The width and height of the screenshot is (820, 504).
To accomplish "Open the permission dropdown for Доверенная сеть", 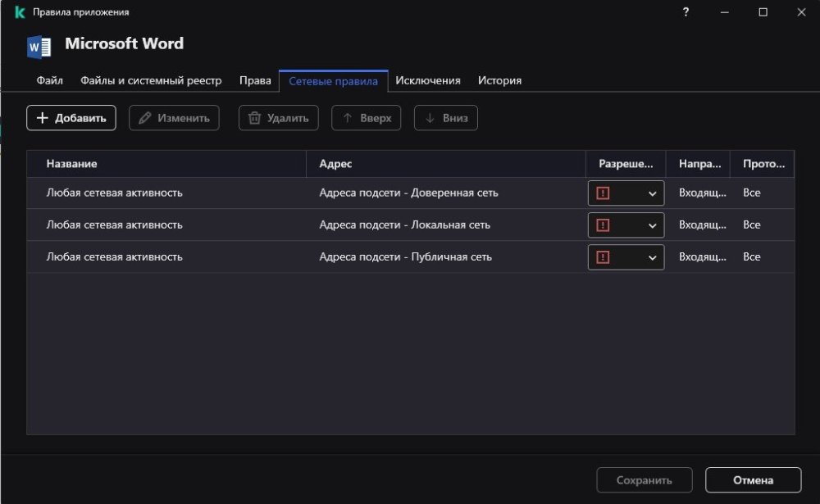I will 652,193.
